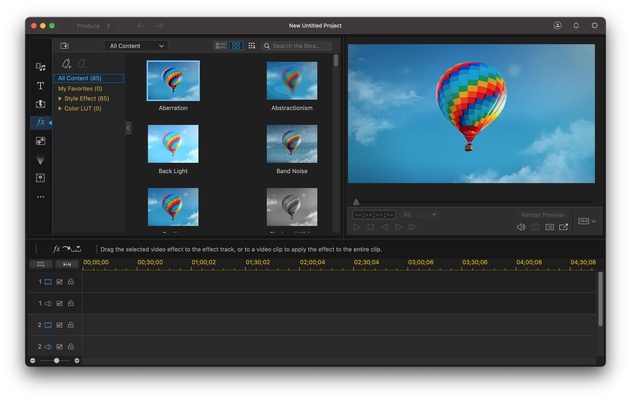
Task: Toggle the enable checkbox on video track 1
Action: point(59,282)
